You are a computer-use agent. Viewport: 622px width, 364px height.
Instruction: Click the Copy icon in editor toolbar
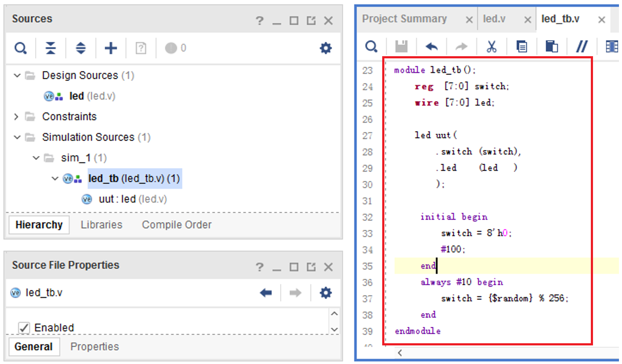tap(522, 47)
